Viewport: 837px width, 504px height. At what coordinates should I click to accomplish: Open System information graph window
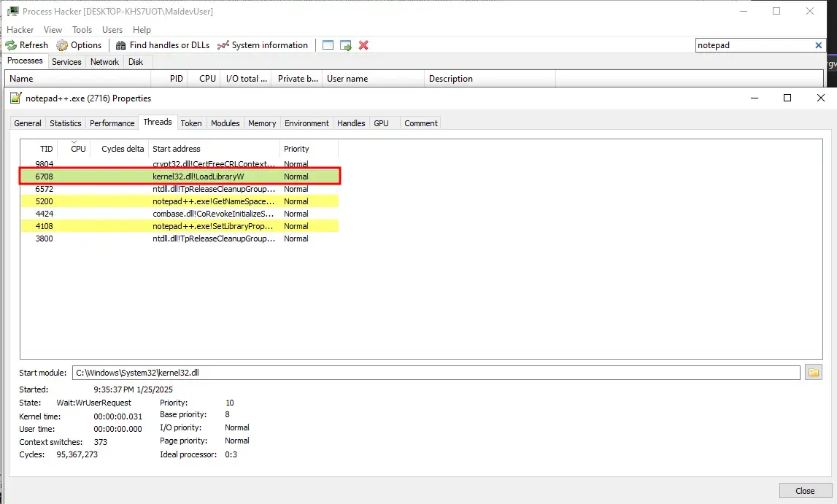pyautogui.click(x=263, y=45)
